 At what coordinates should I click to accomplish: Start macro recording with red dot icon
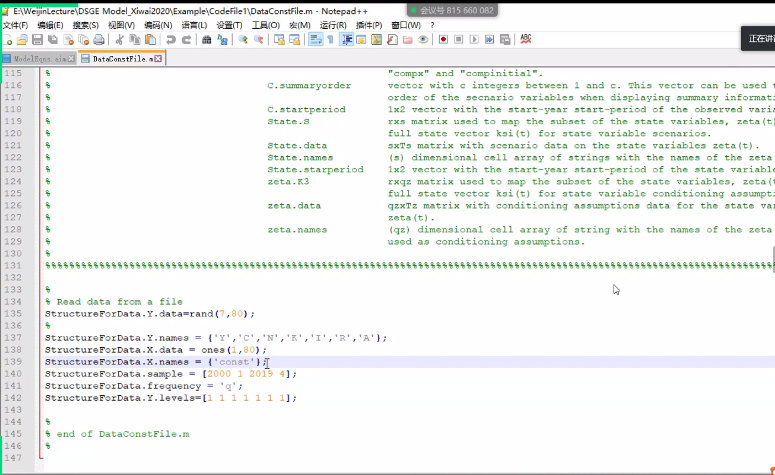tap(443, 40)
